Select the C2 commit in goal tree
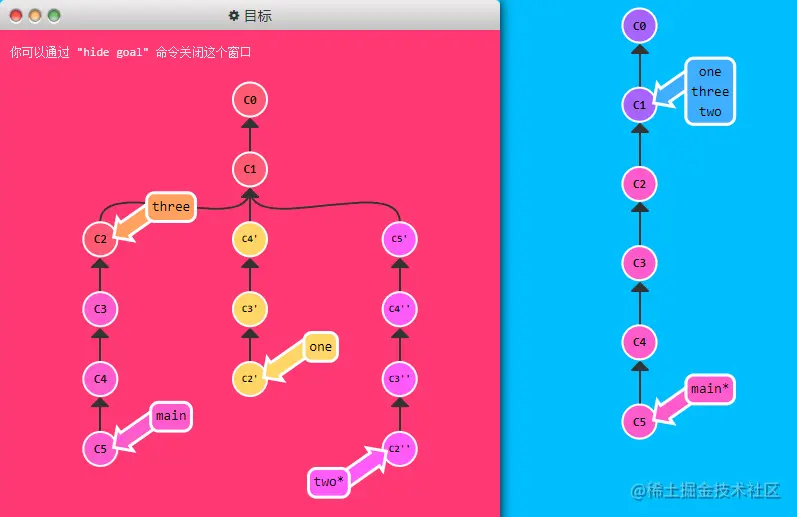Image resolution: width=797 pixels, height=517 pixels. point(100,239)
